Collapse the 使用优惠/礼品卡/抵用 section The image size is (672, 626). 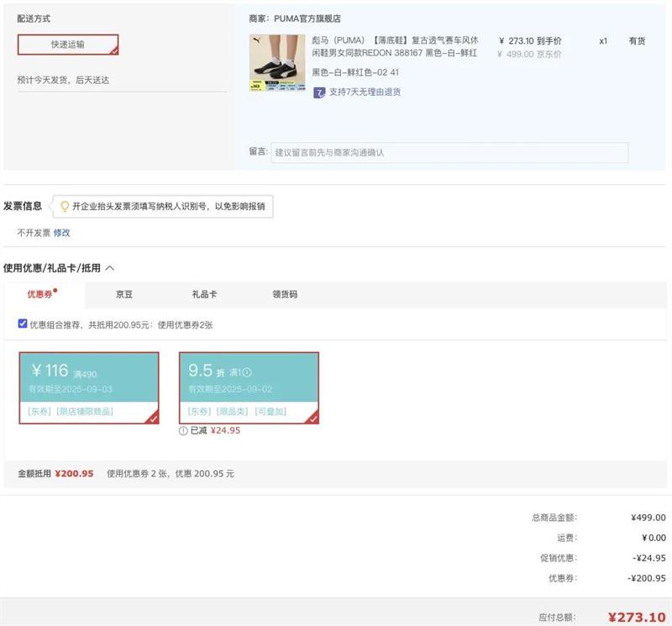pyautogui.click(x=109, y=268)
